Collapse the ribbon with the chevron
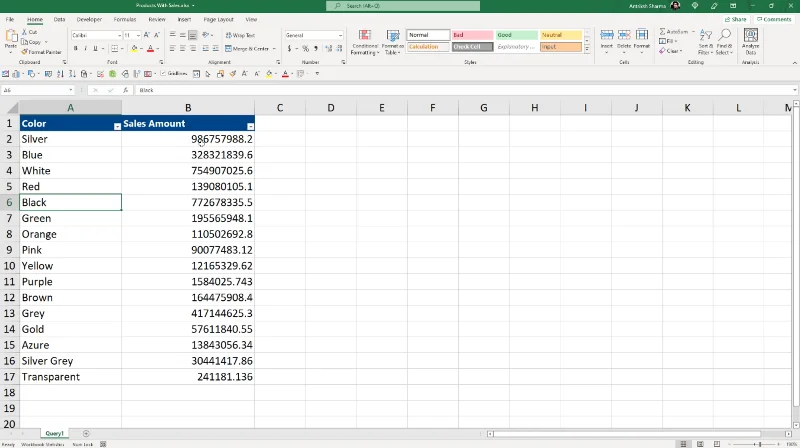 794,63
